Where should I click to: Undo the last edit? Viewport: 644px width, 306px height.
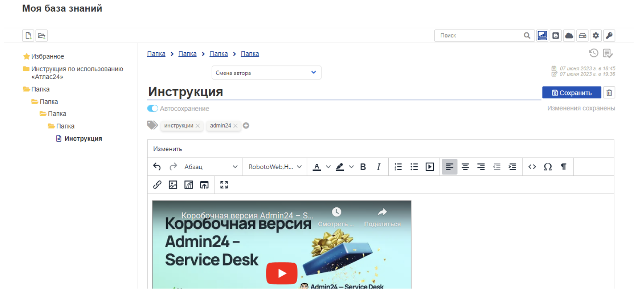(x=157, y=167)
